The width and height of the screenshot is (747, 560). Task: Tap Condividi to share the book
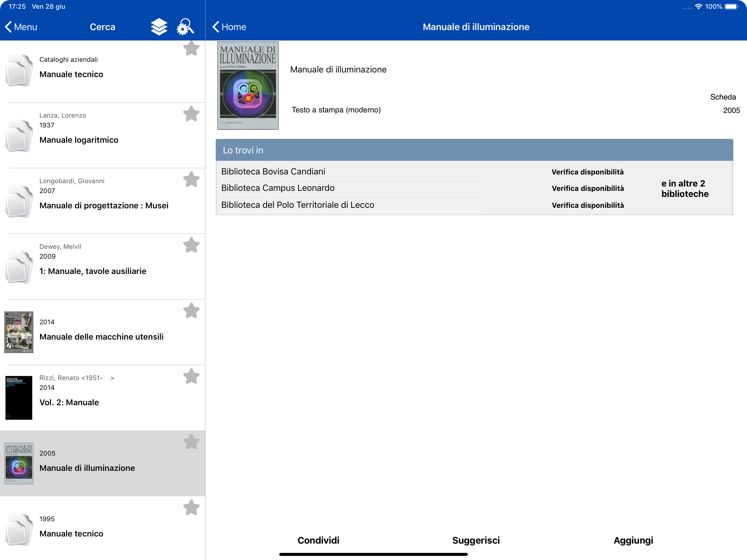318,540
